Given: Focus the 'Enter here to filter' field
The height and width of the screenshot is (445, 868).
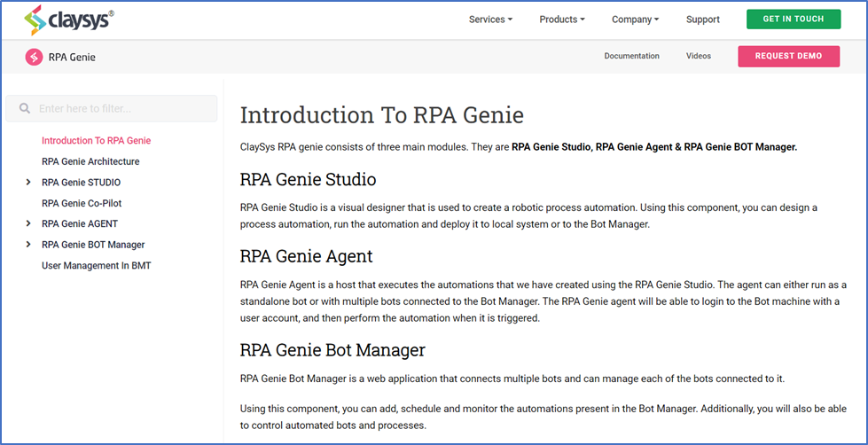Looking at the screenshot, I should [x=122, y=108].
